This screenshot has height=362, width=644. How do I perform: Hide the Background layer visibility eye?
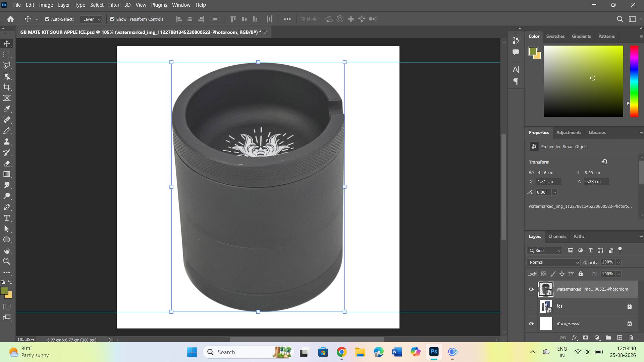click(531, 323)
